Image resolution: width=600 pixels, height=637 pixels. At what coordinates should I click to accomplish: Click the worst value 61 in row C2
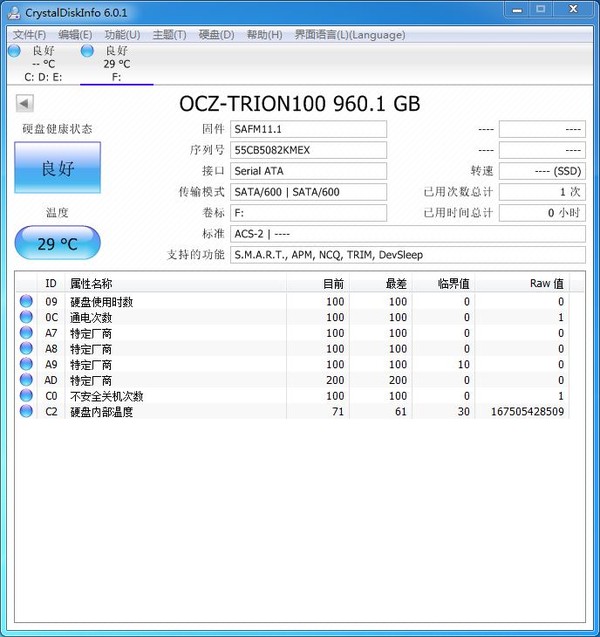click(401, 412)
